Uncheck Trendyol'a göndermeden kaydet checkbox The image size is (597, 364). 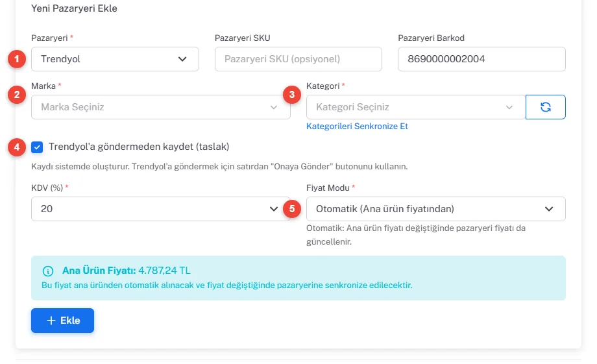tap(37, 147)
